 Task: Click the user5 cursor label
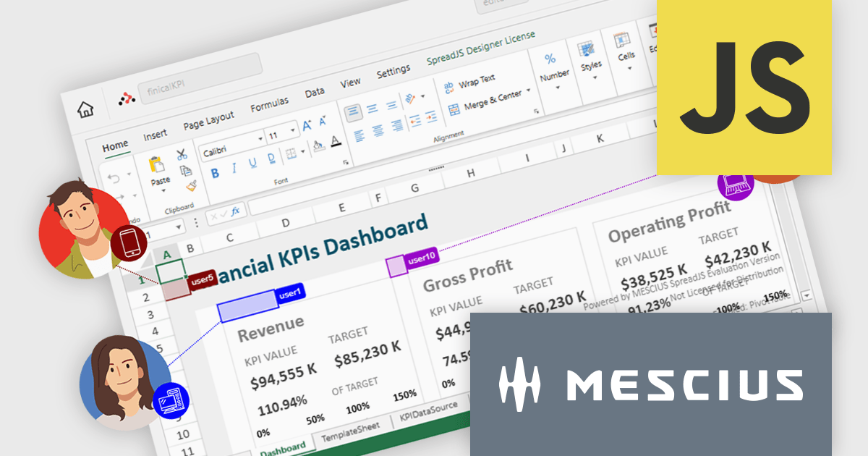coord(203,279)
